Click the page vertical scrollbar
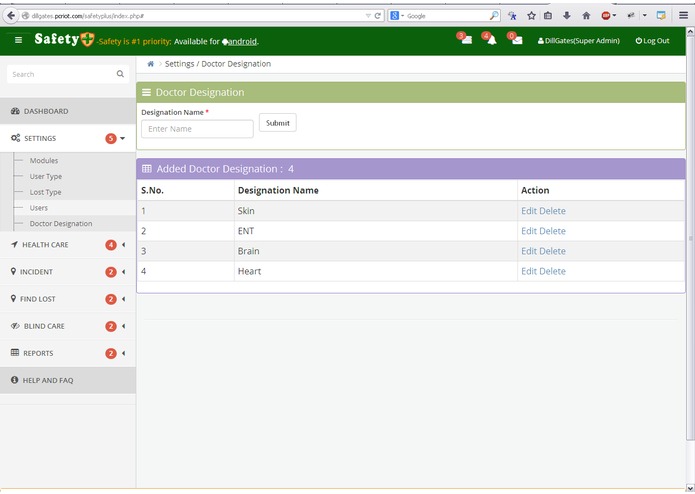Viewport: 695px width, 494px height. coord(690,239)
